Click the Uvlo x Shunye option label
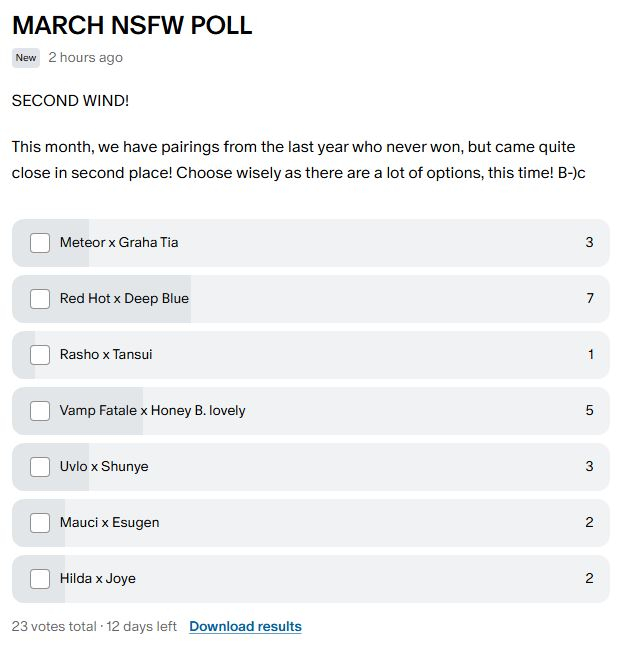Viewport: 626px width, 656px height. pos(104,467)
